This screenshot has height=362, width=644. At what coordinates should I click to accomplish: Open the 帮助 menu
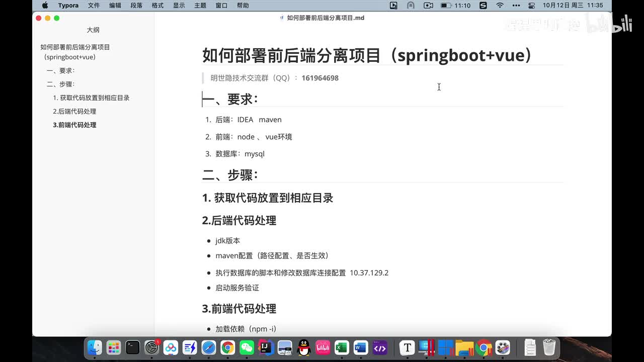click(243, 6)
